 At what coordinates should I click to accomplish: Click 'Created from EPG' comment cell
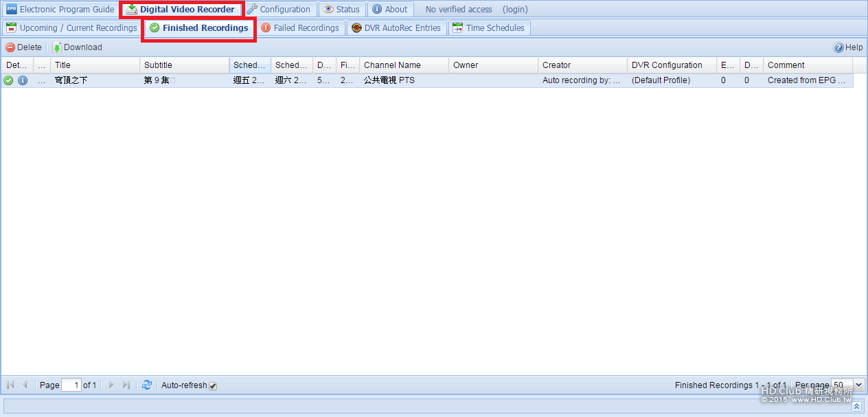tap(808, 80)
